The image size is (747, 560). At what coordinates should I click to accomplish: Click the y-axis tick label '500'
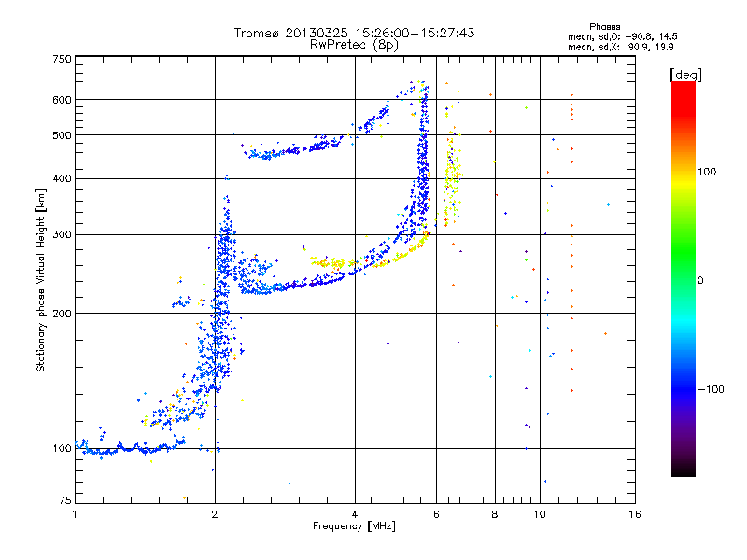click(62, 135)
